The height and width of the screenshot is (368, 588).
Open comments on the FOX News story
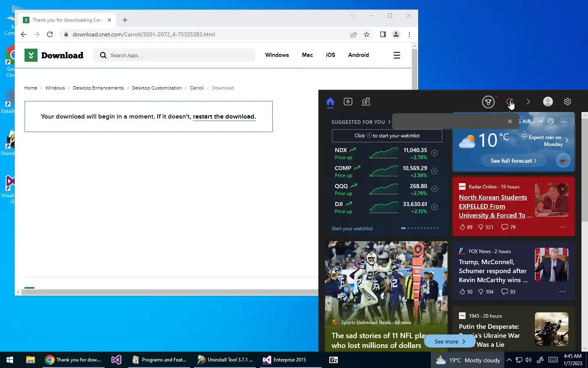(508, 292)
